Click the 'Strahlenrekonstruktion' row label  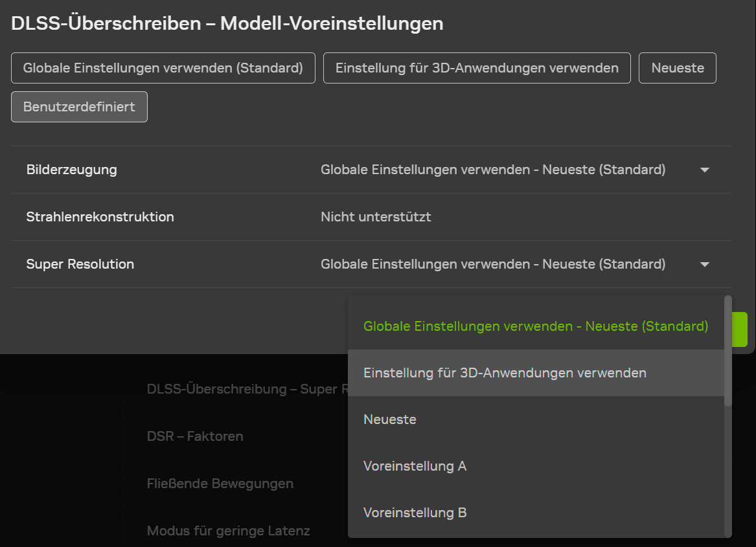pyautogui.click(x=100, y=217)
